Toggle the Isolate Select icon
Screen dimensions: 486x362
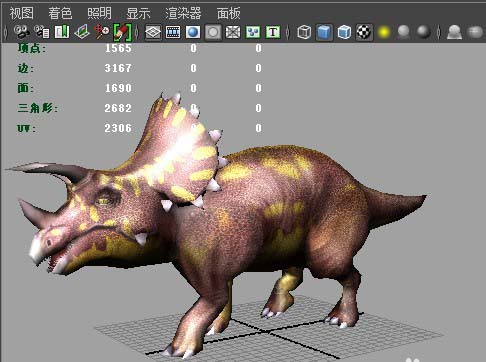pos(455,32)
